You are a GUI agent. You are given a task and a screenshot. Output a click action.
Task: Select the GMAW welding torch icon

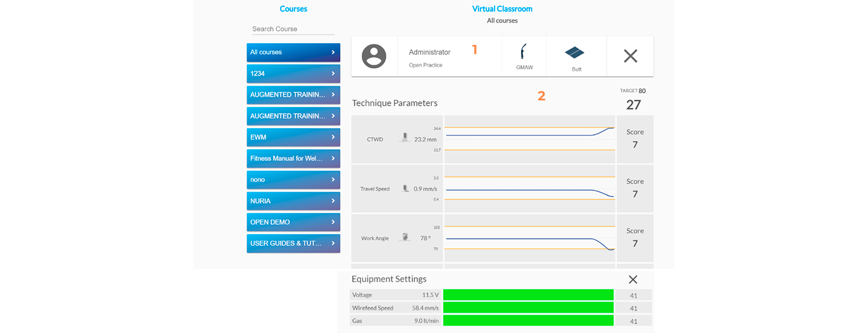pos(524,52)
